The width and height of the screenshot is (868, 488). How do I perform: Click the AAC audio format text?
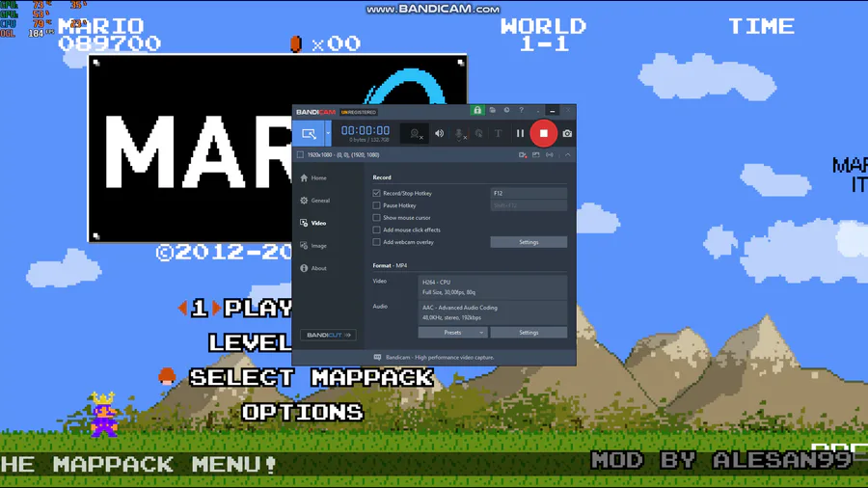coord(459,308)
